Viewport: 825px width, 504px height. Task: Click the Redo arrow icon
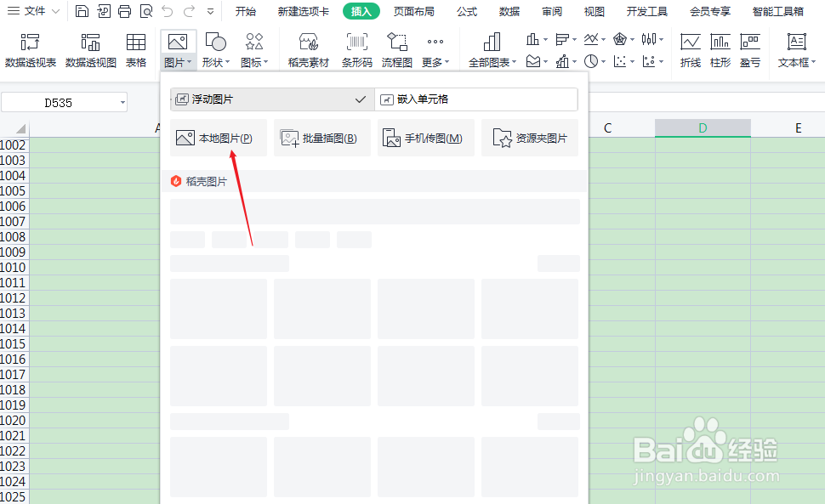click(x=189, y=11)
